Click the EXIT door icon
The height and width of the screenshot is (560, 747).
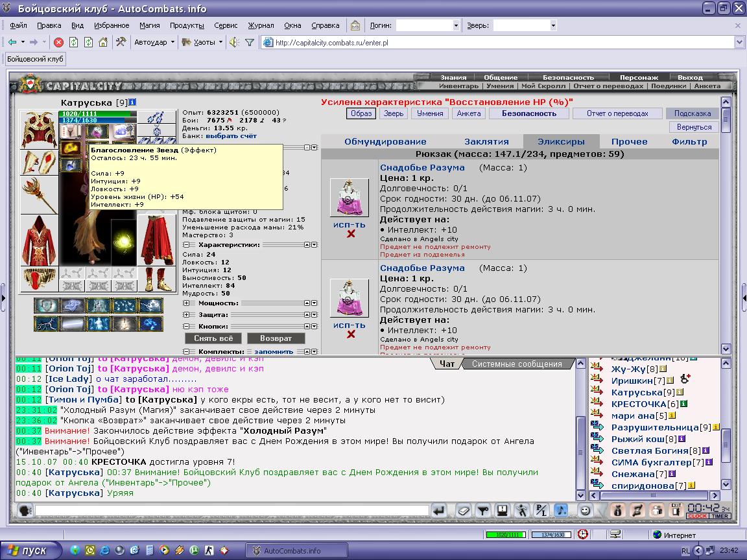point(676,510)
